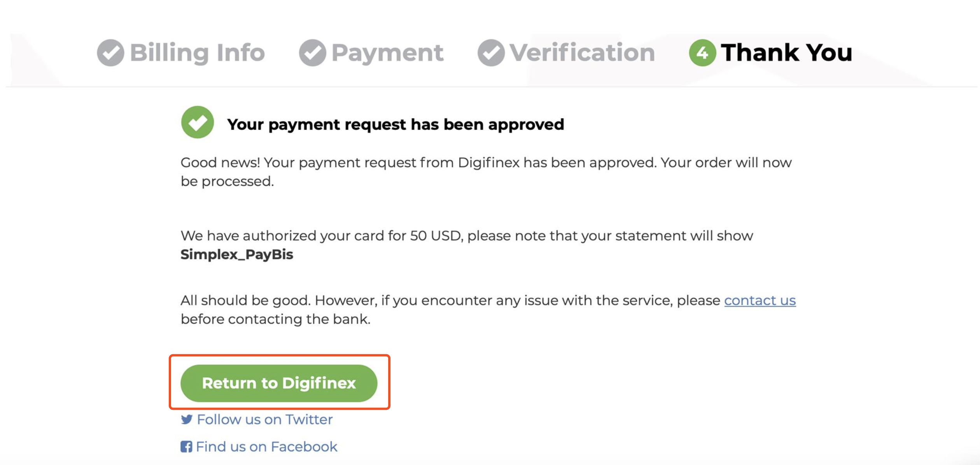Open the contact us link

760,300
